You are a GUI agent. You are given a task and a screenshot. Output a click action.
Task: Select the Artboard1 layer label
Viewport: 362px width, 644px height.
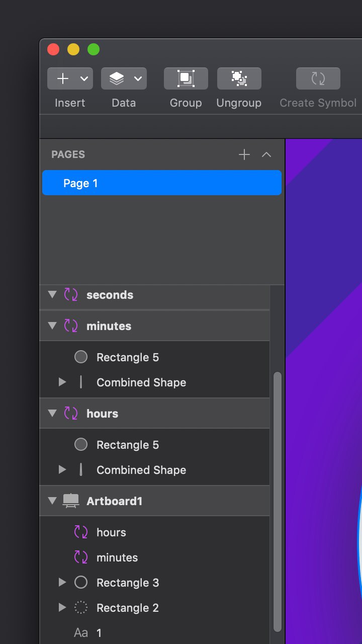click(x=114, y=501)
